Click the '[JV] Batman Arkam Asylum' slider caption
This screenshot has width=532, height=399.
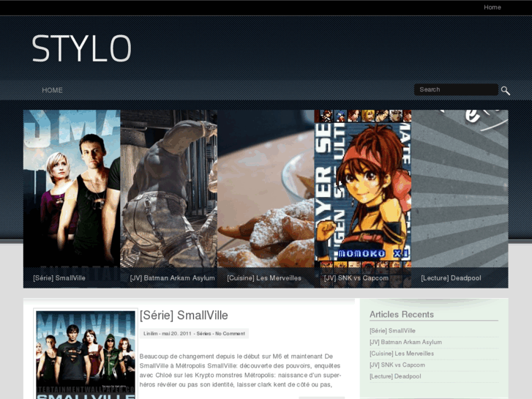173,277
